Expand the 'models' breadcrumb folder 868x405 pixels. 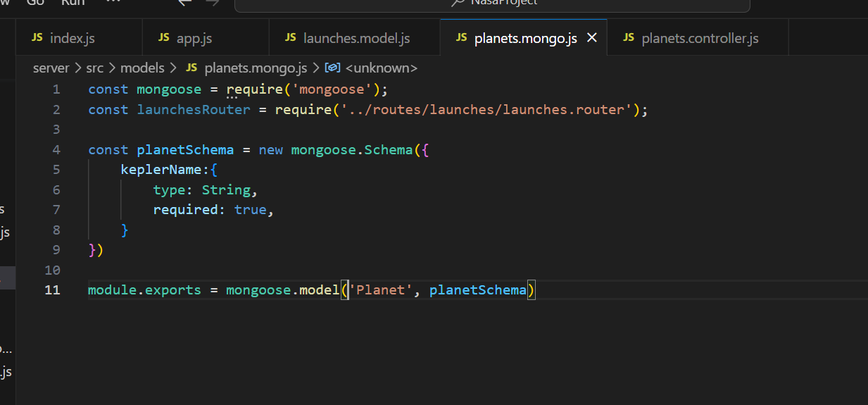pos(141,68)
